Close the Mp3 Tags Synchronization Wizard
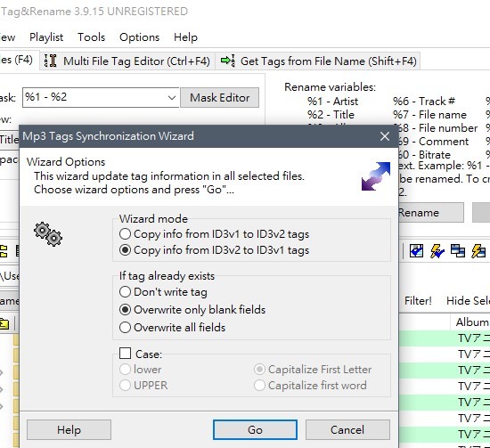 coord(385,136)
